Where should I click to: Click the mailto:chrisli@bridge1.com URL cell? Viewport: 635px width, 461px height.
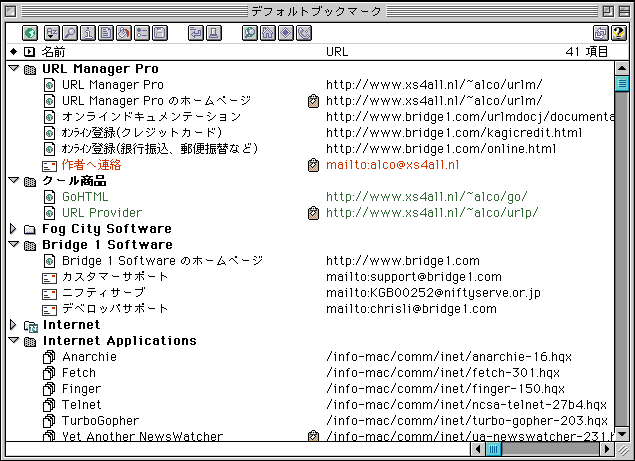point(411,309)
